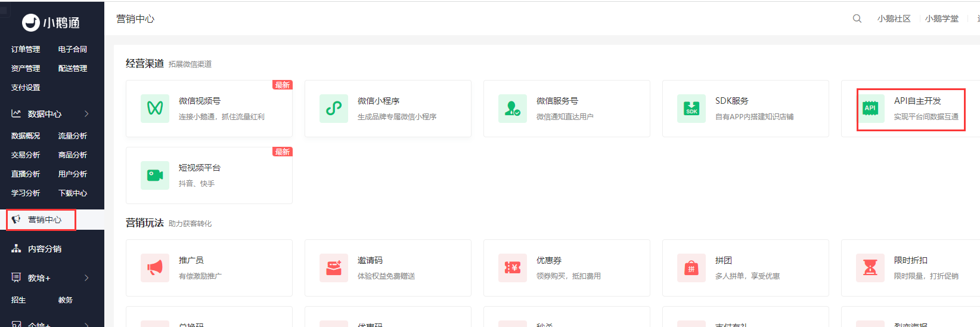Click the 内容分销 hierarchy icon
Image resolution: width=980 pixels, height=327 pixels.
pyautogui.click(x=16, y=249)
